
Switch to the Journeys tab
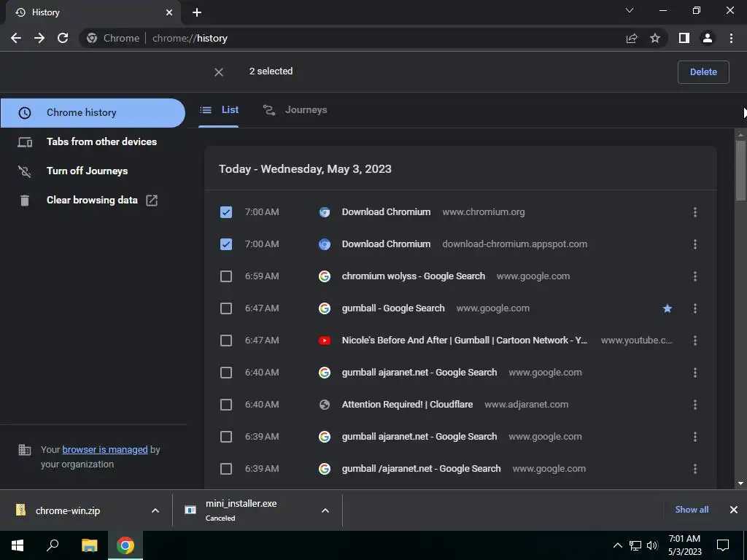(x=295, y=110)
